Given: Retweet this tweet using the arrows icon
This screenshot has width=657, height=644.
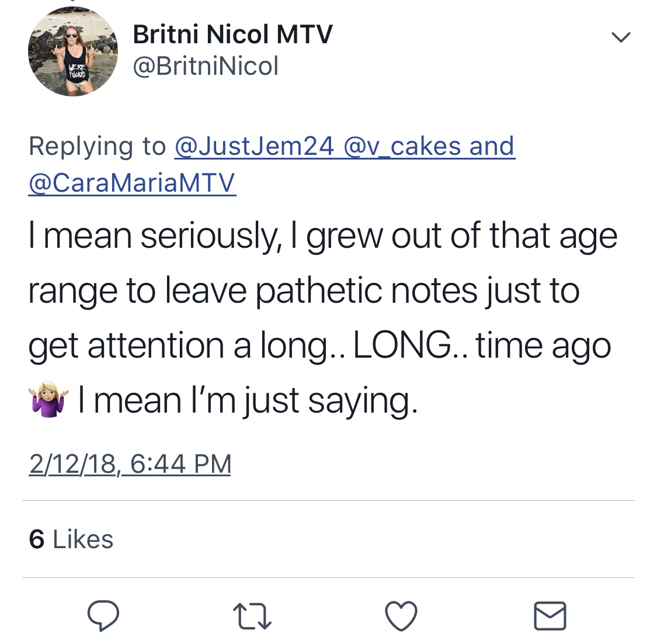Looking at the screenshot, I should 252,616.
